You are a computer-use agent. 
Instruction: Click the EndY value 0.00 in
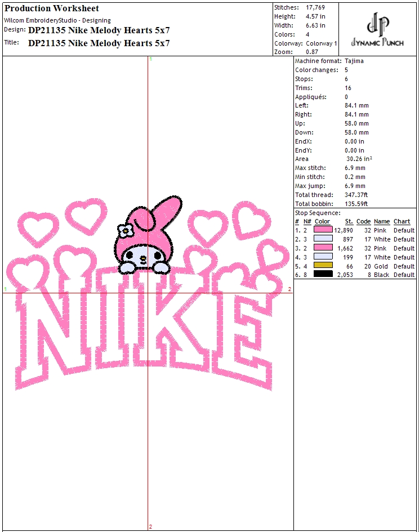pos(354,150)
